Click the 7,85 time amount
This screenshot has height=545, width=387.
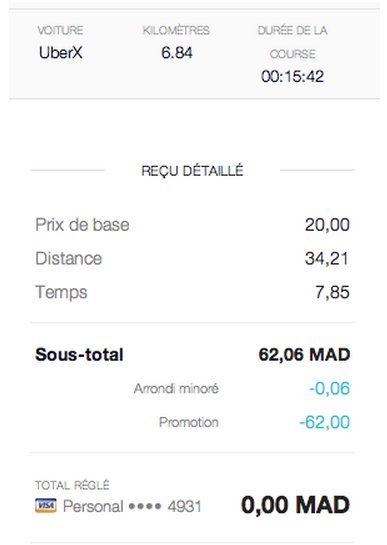332,292
